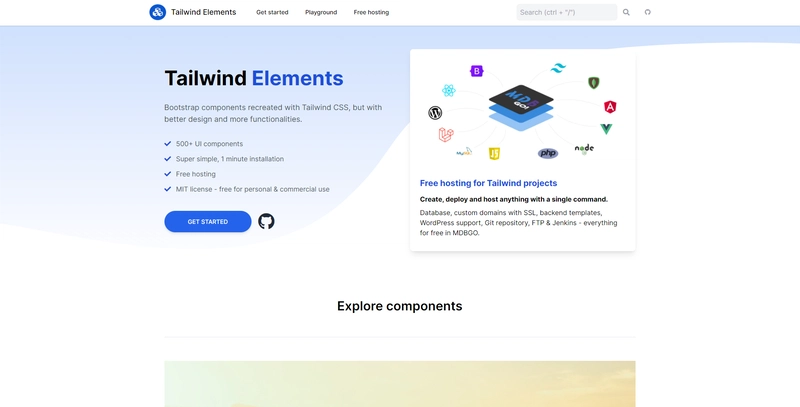Click the Bootstrap logo in the illustration
The image size is (800, 407).
pyautogui.click(x=477, y=71)
